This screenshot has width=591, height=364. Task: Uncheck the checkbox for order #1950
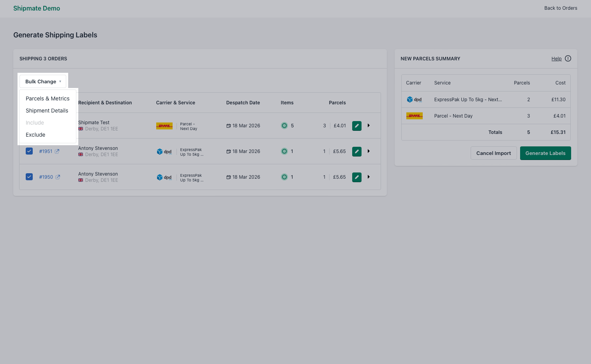click(29, 177)
